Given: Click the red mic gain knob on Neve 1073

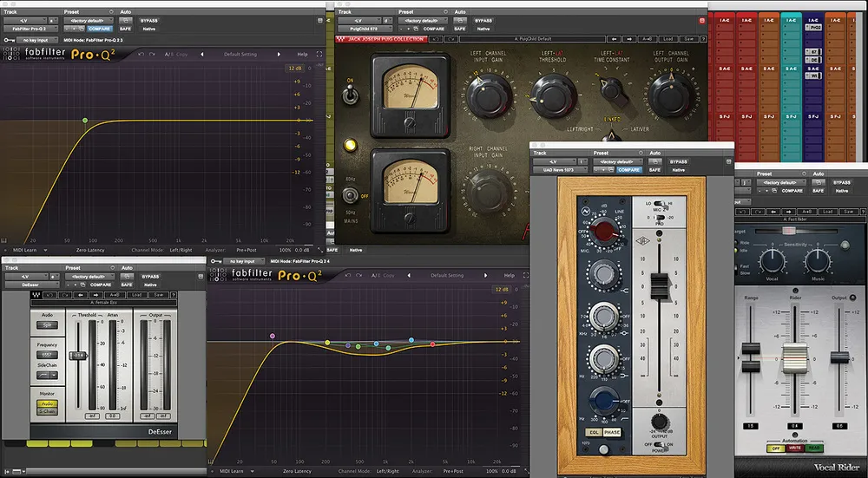Looking at the screenshot, I should point(603,231).
